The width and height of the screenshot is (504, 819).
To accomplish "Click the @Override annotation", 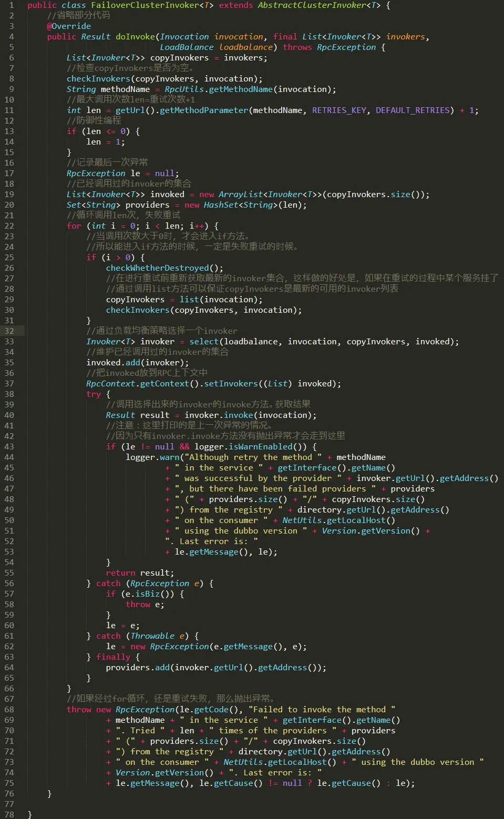I will click(69, 26).
